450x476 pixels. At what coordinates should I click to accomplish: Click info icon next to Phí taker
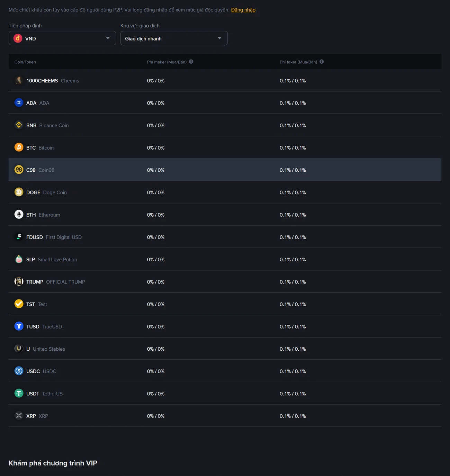coord(322,62)
